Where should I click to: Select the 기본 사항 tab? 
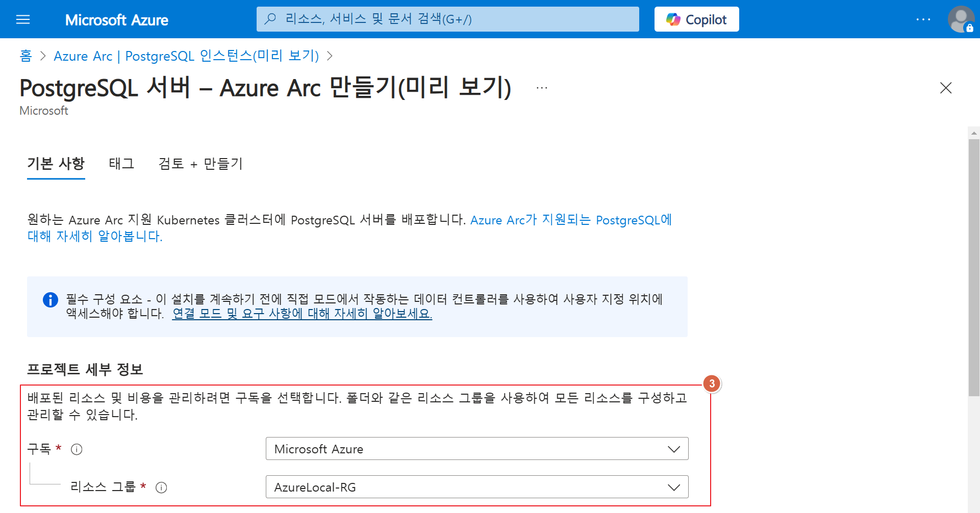[x=56, y=164]
